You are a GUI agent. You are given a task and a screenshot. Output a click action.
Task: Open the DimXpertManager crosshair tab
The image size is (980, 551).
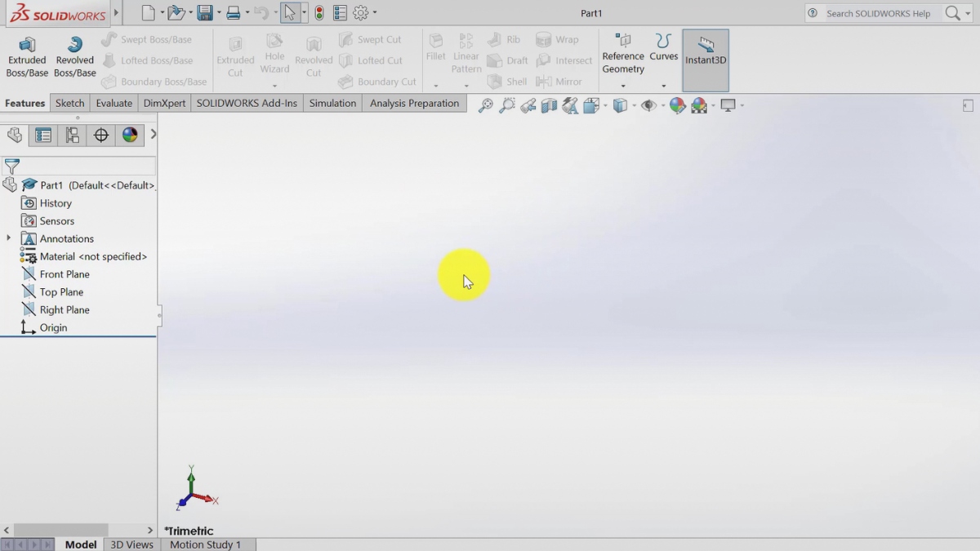pyautogui.click(x=101, y=136)
